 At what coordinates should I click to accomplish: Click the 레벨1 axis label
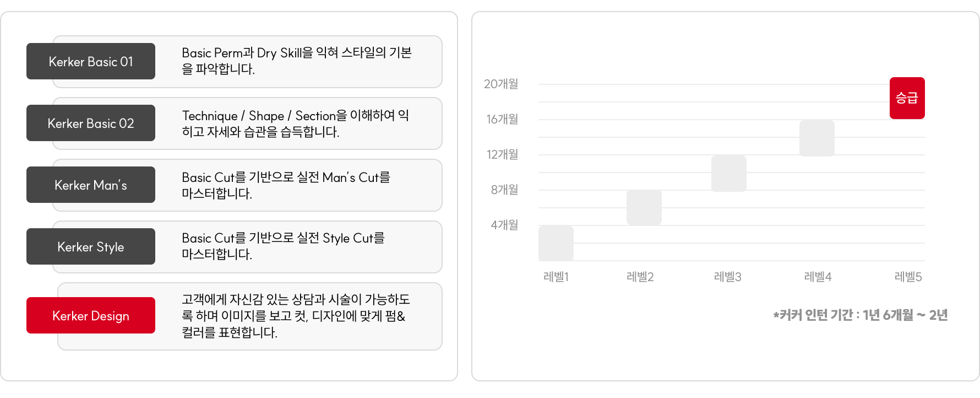pos(556,277)
